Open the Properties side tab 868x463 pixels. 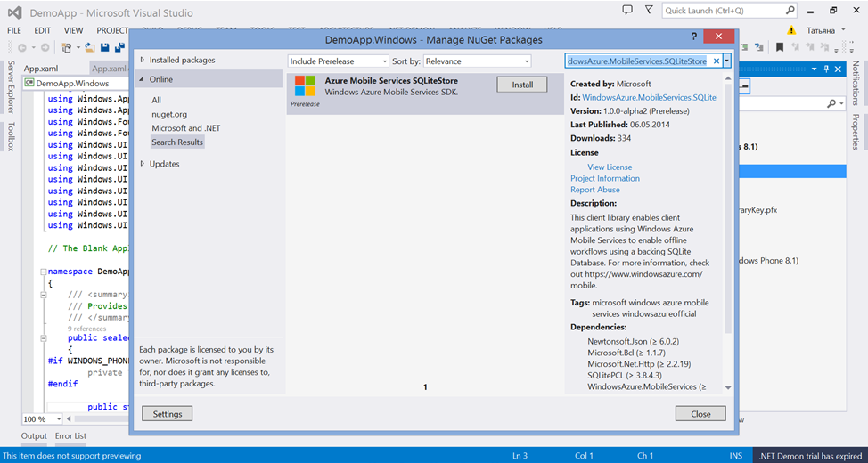coord(856,132)
